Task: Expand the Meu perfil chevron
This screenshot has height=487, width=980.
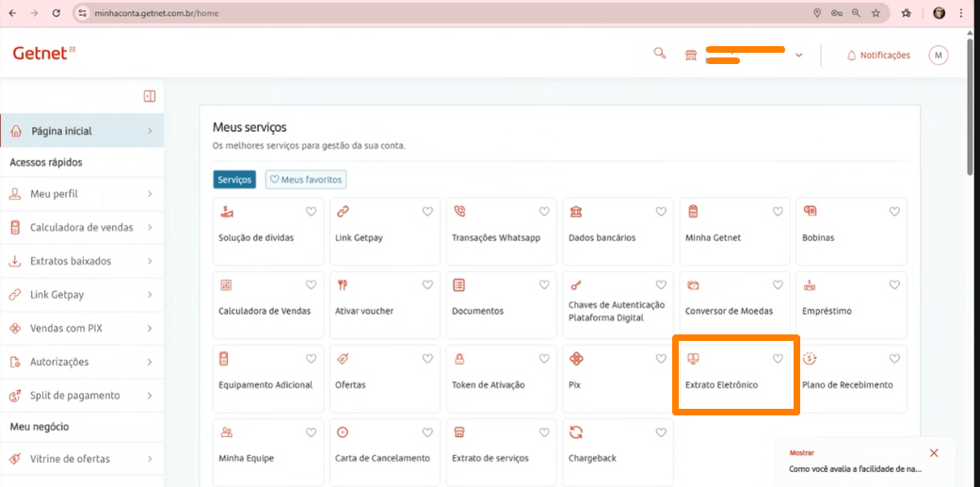Action: 150,194
